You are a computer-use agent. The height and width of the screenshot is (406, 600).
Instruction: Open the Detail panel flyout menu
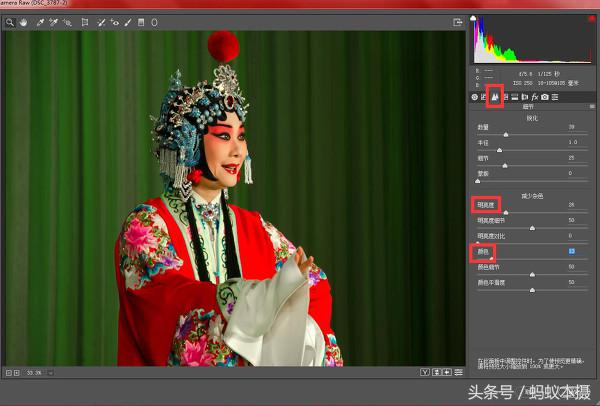point(592,107)
